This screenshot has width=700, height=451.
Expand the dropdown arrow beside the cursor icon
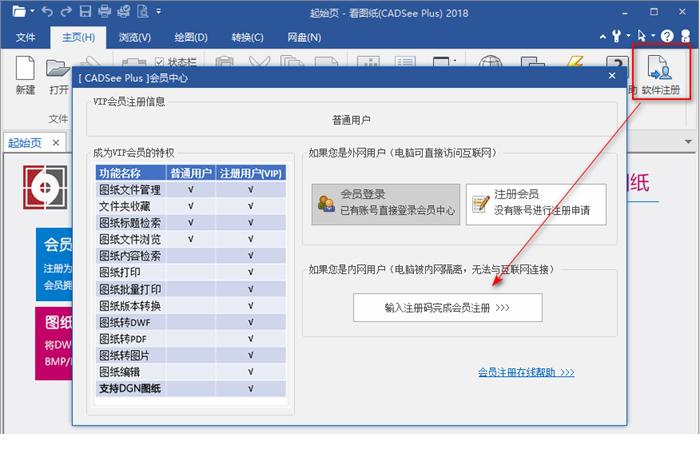pos(653,35)
